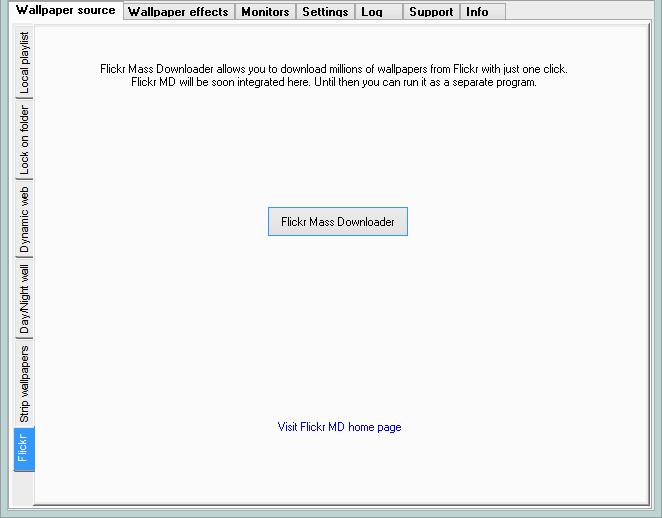Follow the Visit Flickr MD home page link
The height and width of the screenshot is (518, 662).
coord(339,427)
